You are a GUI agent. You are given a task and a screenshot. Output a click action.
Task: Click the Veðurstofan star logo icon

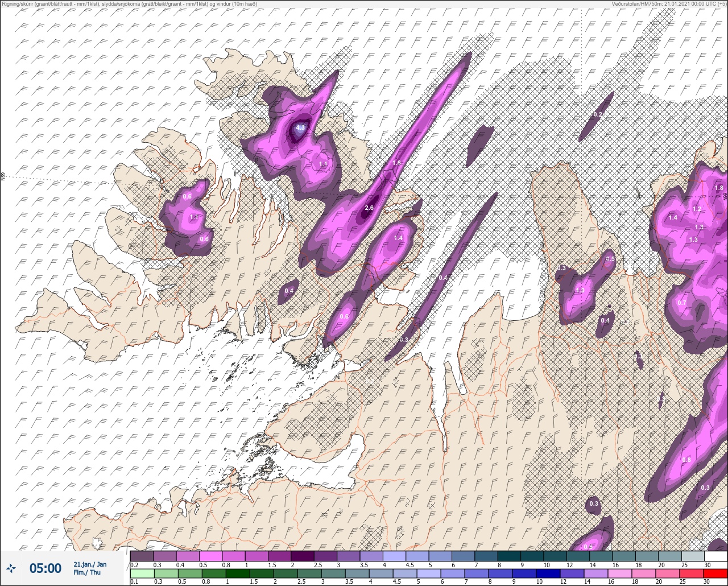pos(11,568)
